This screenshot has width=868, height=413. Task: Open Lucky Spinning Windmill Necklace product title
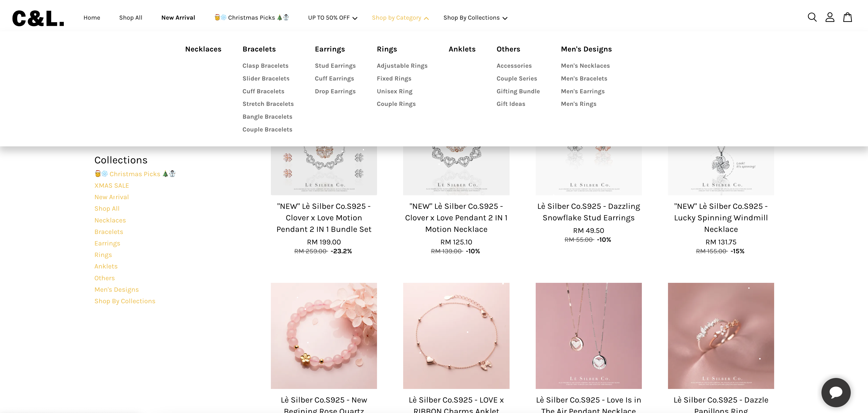(721, 218)
